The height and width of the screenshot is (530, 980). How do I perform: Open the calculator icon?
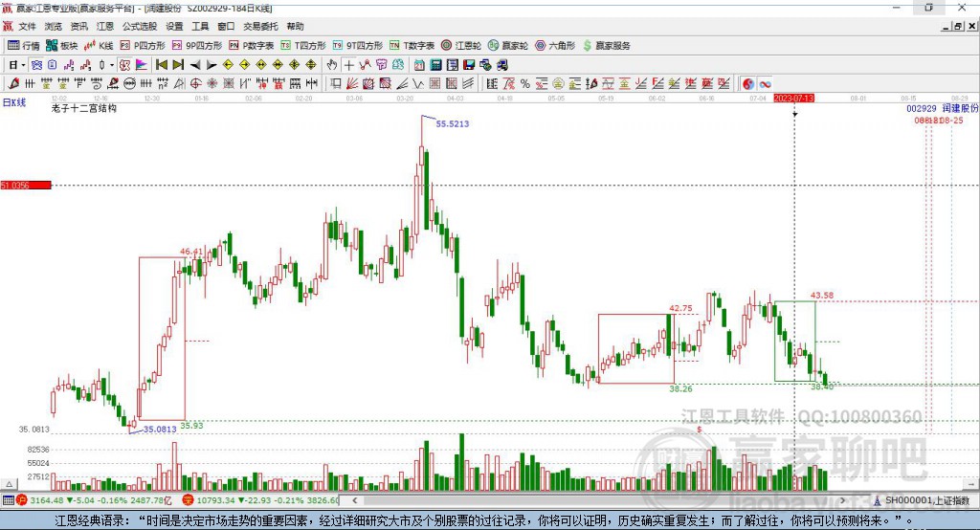coord(435,65)
